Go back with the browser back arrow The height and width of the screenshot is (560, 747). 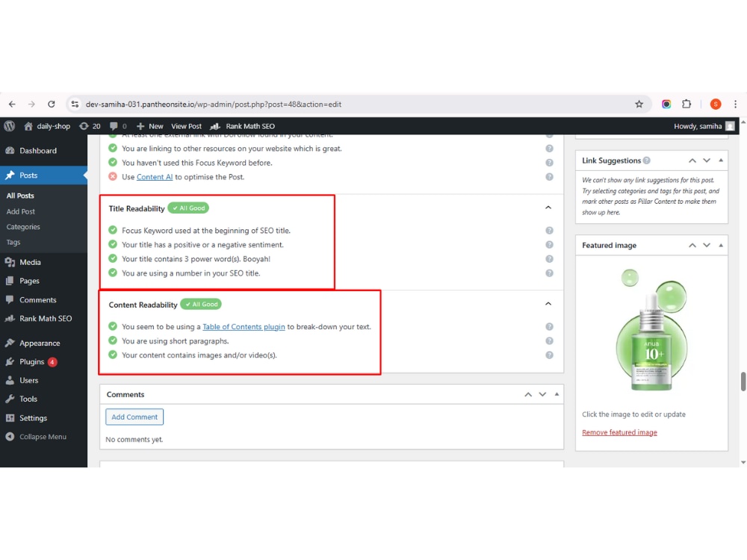click(x=12, y=104)
